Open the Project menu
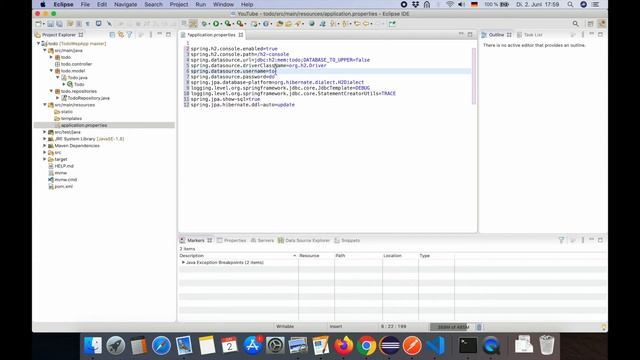This screenshot has width=640, height=360. pos(179,4)
